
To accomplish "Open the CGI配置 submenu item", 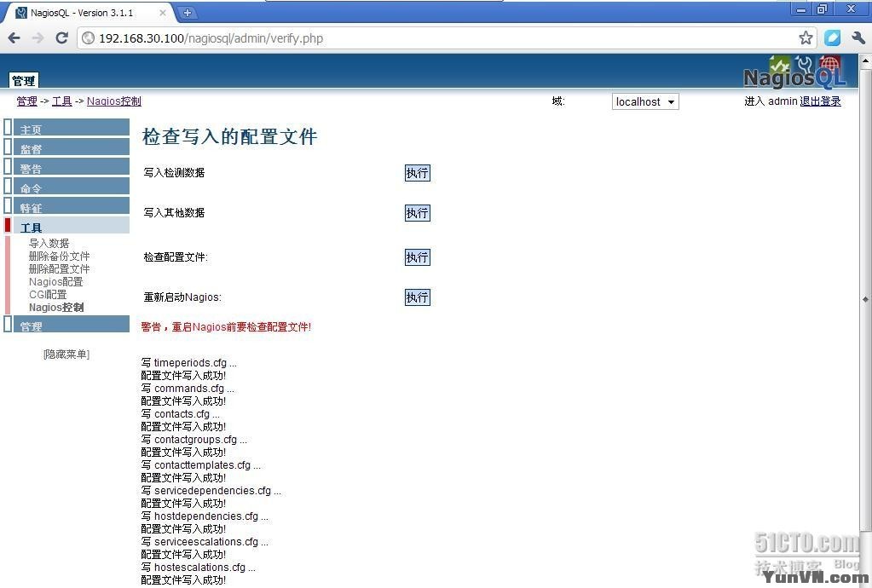I will [47, 295].
